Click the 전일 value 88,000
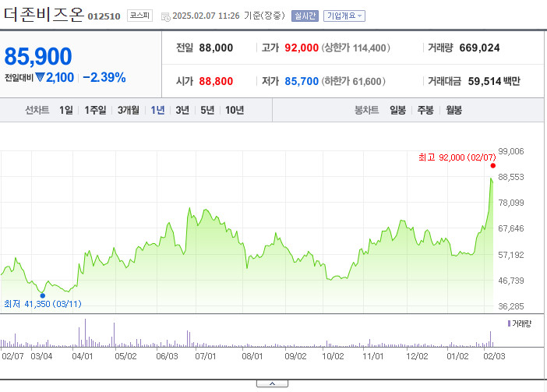 (x=216, y=48)
